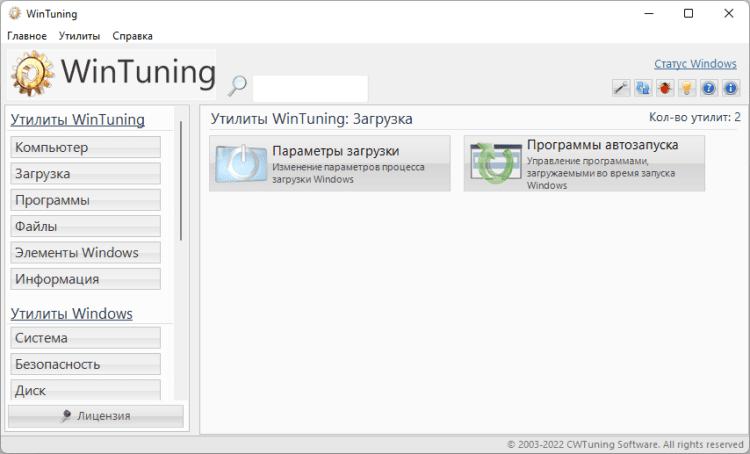Open the Система Windows utilities
Image resolution: width=750 pixels, height=454 pixels.
86,338
